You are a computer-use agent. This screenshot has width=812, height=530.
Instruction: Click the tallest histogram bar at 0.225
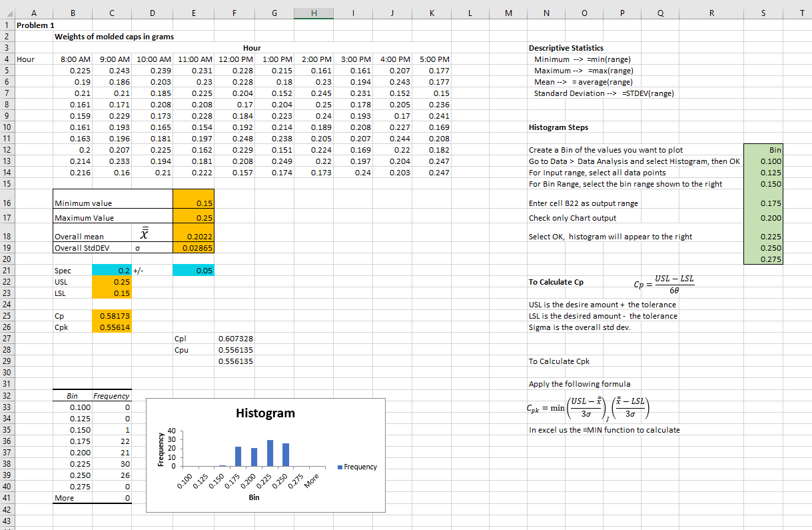click(x=270, y=453)
